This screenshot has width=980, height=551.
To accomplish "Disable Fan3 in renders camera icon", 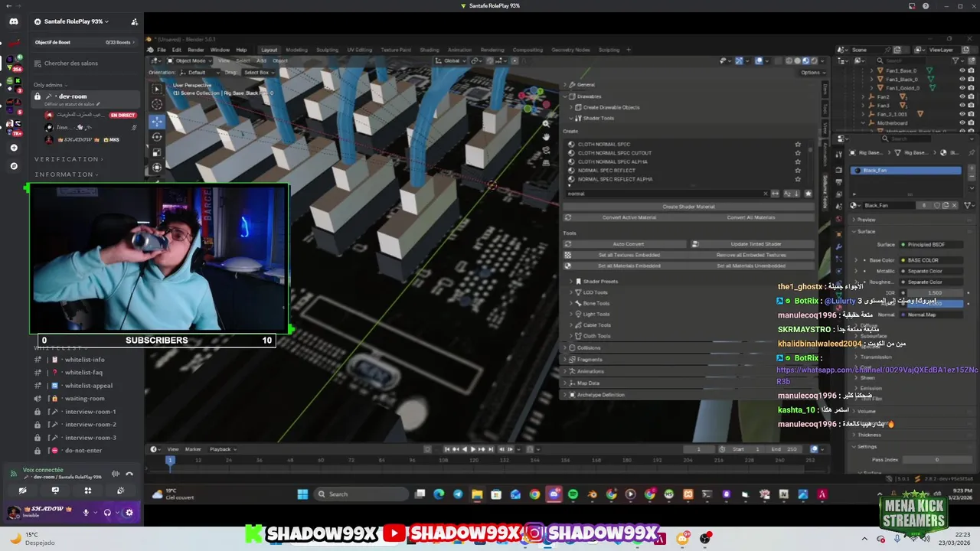I will (972, 106).
